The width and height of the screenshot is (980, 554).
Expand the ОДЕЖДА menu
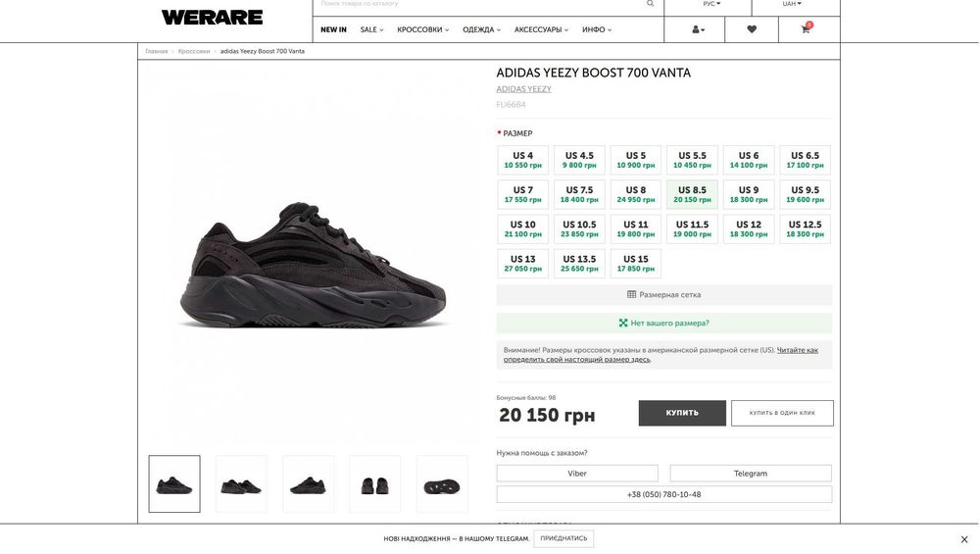(481, 29)
